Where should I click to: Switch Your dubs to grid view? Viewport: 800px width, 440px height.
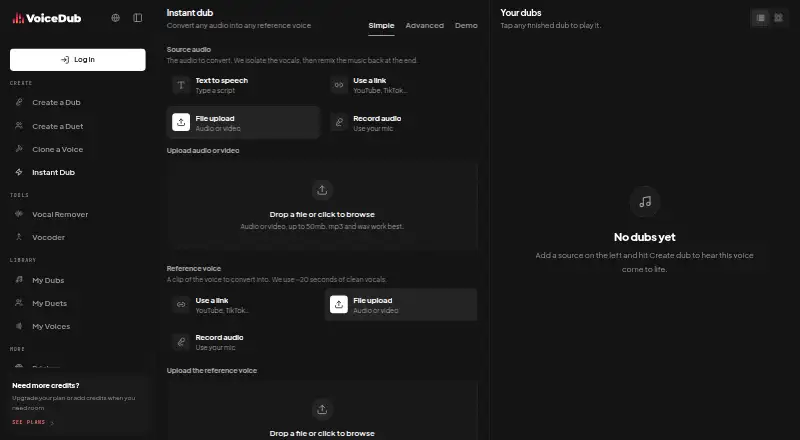779,18
